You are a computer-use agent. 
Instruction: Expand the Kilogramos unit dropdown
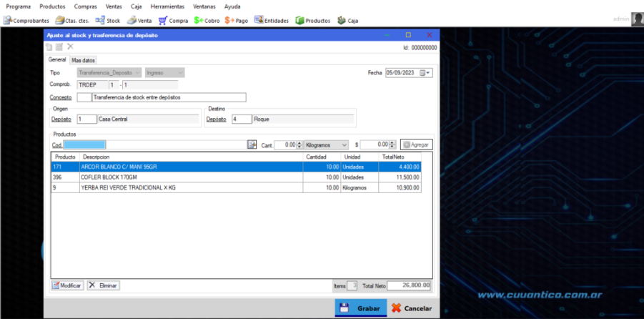point(345,144)
